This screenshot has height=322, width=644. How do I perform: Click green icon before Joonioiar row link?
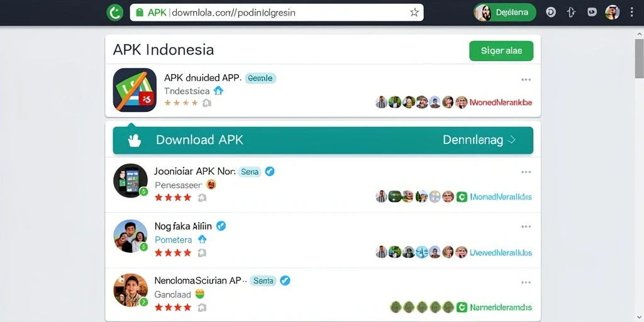462,197
